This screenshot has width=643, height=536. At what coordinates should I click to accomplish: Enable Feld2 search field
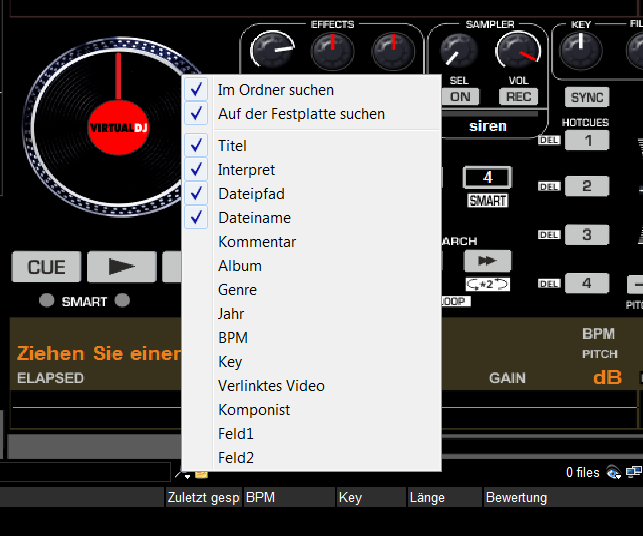point(311,458)
